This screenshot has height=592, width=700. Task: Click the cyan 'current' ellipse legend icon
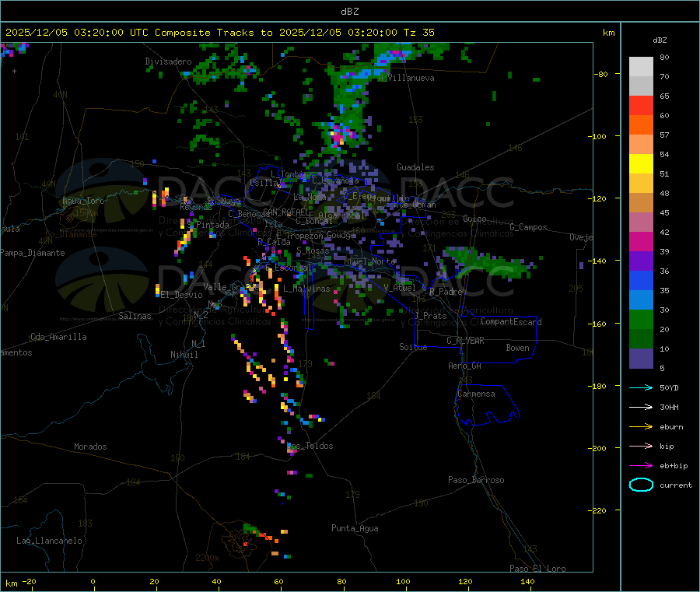coord(641,485)
